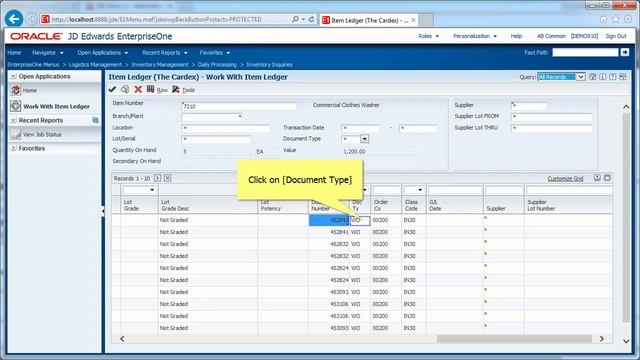The height and width of the screenshot is (360, 640).
Task: Click the grid next page arrow icon
Action: point(157,178)
